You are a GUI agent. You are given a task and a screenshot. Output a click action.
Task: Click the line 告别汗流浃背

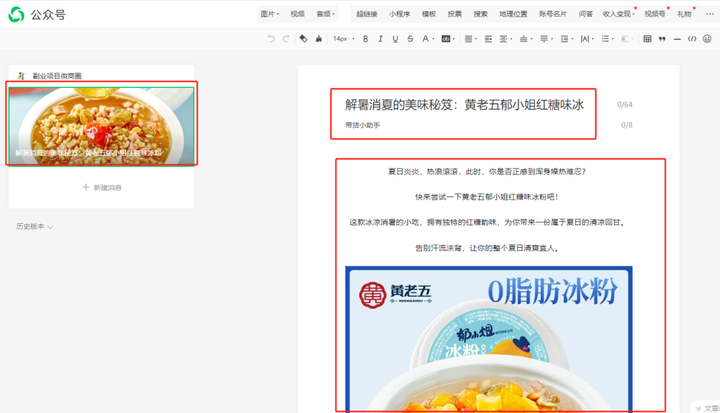tap(487, 248)
